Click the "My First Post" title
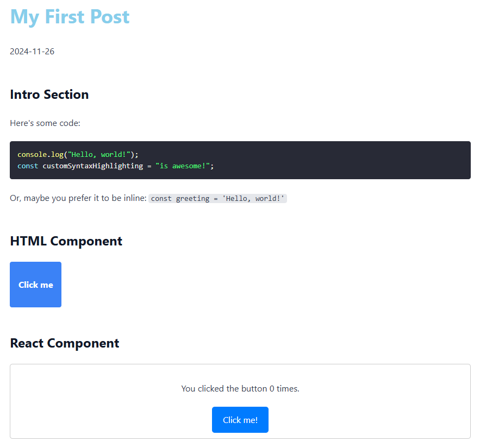 pos(70,16)
